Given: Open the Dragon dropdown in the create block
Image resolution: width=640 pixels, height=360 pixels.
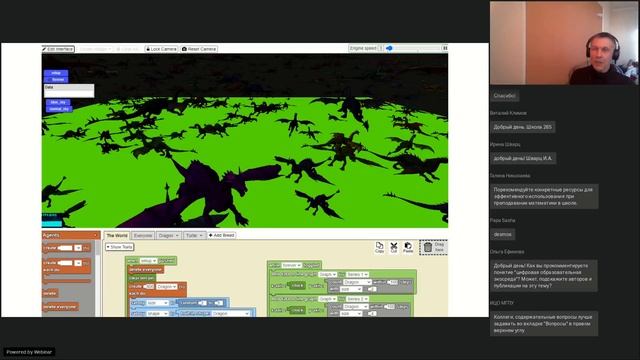Looking at the screenshot, I should tap(166, 287).
